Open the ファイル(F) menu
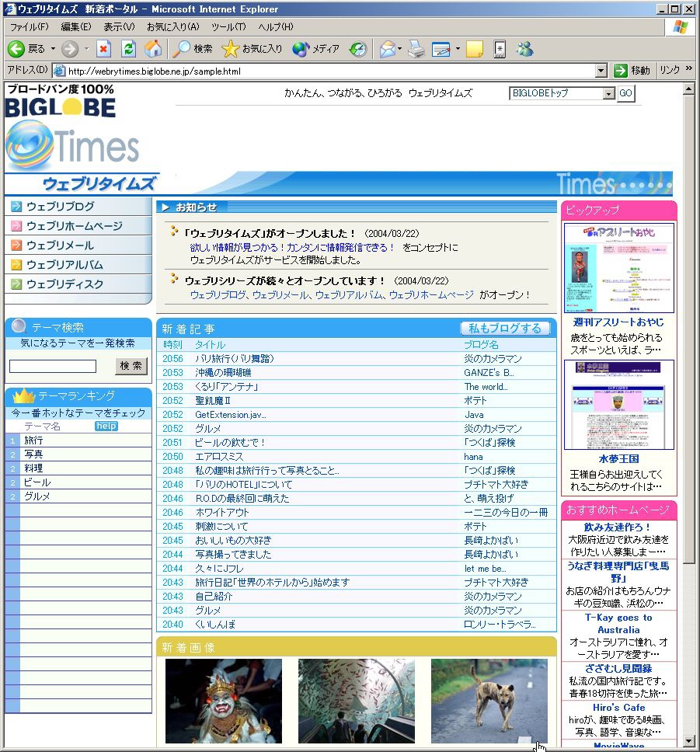The width and height of the screenshot is (700, 752). (30, 27)
